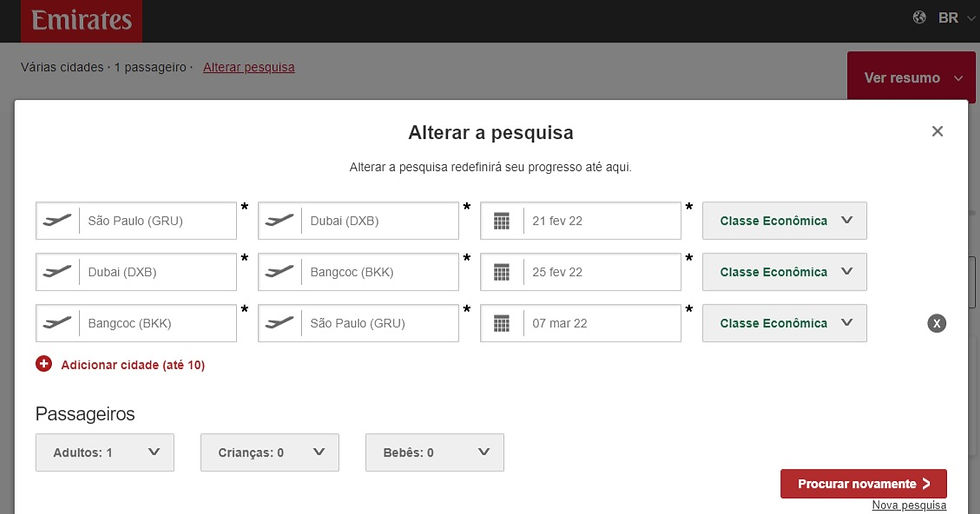Click the red plus icon to add city
This screenshot has width=980, height=514.
click(44, 365)
